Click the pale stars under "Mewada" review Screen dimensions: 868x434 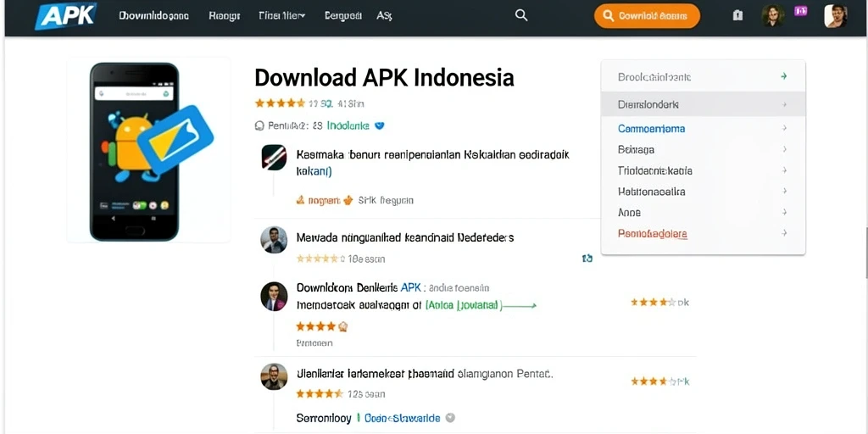(x=317, y=259)
